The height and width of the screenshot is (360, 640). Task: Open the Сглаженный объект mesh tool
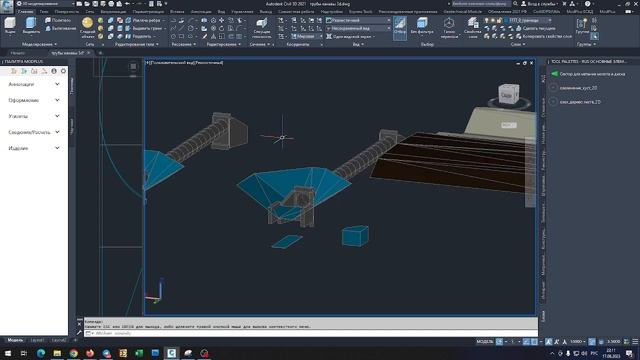tap(87, 27)
